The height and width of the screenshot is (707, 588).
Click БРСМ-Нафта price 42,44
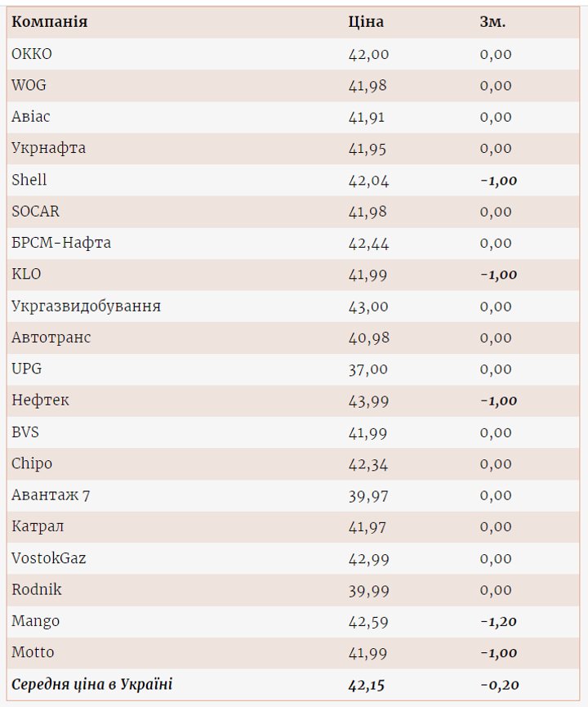point(367,244)
